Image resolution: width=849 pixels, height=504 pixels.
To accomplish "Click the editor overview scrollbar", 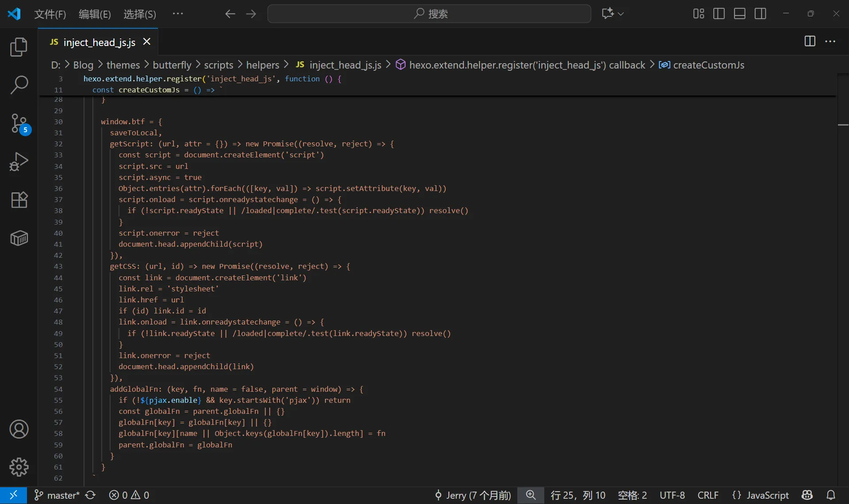I will [x=843, y=280].
